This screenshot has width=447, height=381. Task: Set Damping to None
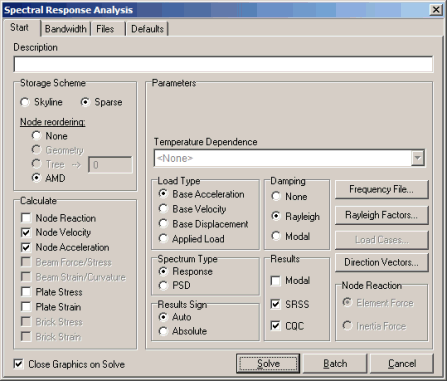[x=289, y=196]
